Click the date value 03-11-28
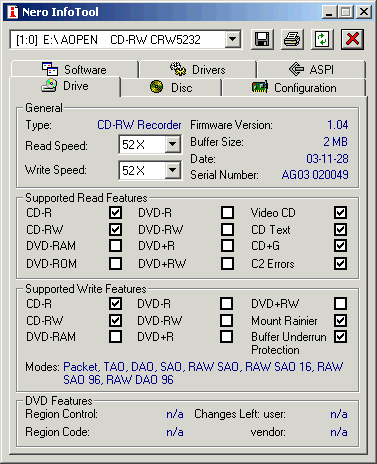Image resolution: width=377 pixels, height=464 pixels. 327,159
